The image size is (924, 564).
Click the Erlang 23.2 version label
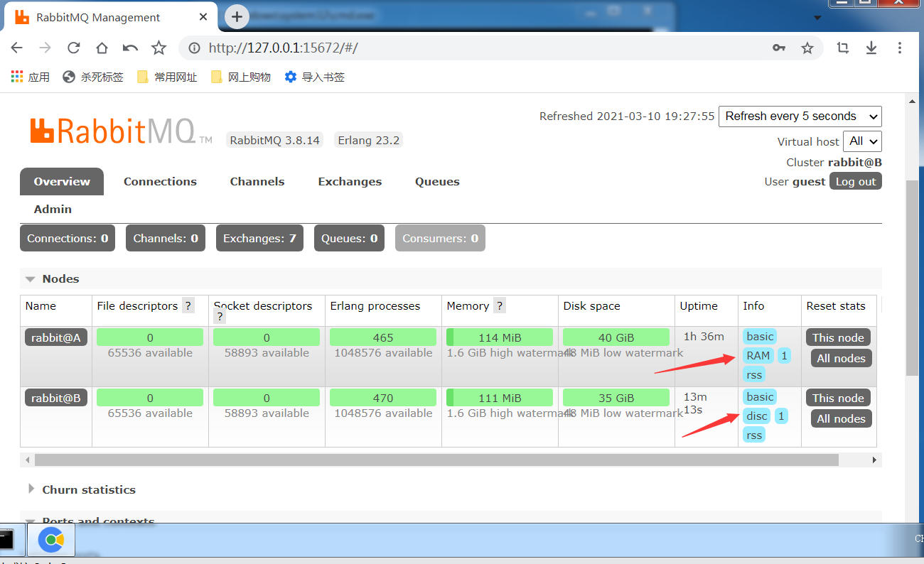pos(369,140)
